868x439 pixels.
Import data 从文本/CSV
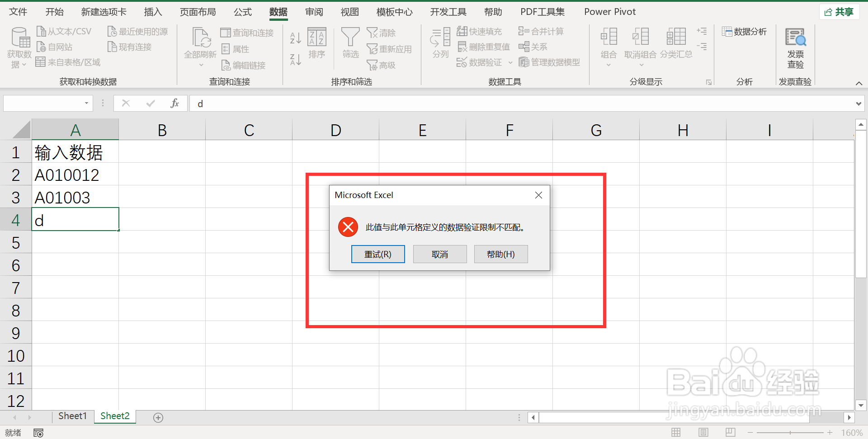click(64, 31)
